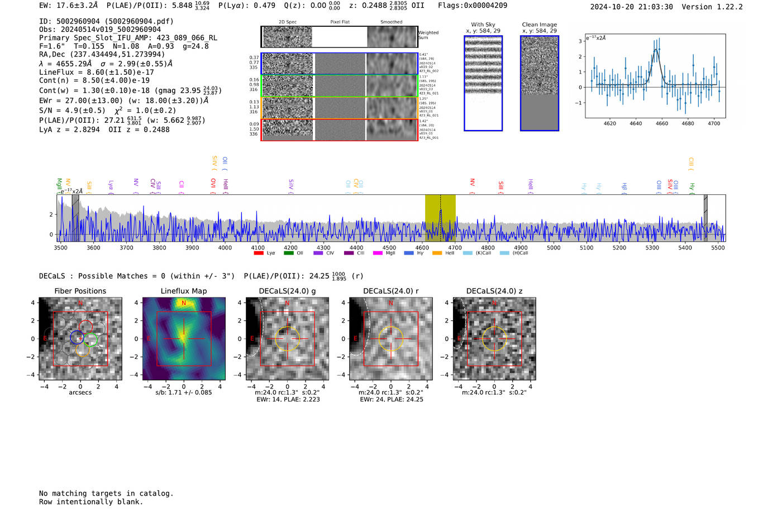Click the yellow aperture circle in DECaLS g
The image size is (782, 532).
point(288,339)
